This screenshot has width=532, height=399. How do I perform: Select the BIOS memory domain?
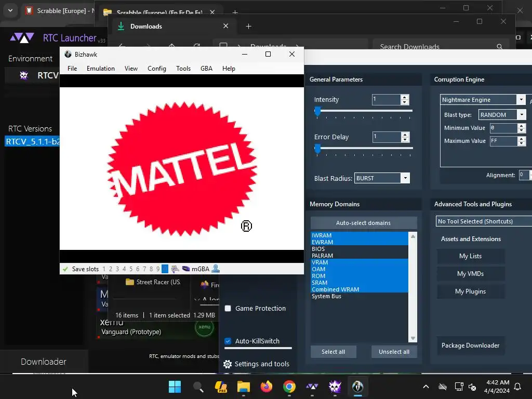pos(360,249)
